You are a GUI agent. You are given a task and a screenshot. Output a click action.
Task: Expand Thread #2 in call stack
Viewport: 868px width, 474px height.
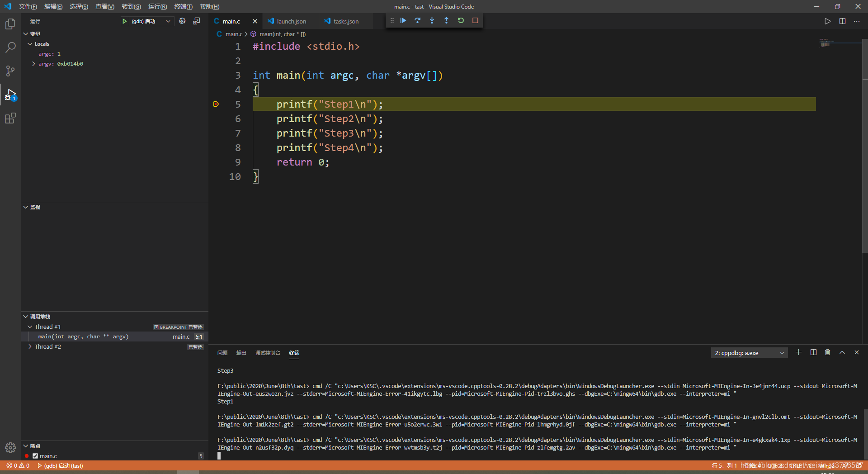tap(30, 346)
